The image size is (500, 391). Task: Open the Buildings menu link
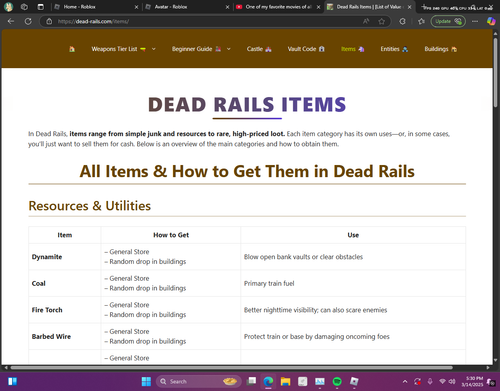(440, 49)
